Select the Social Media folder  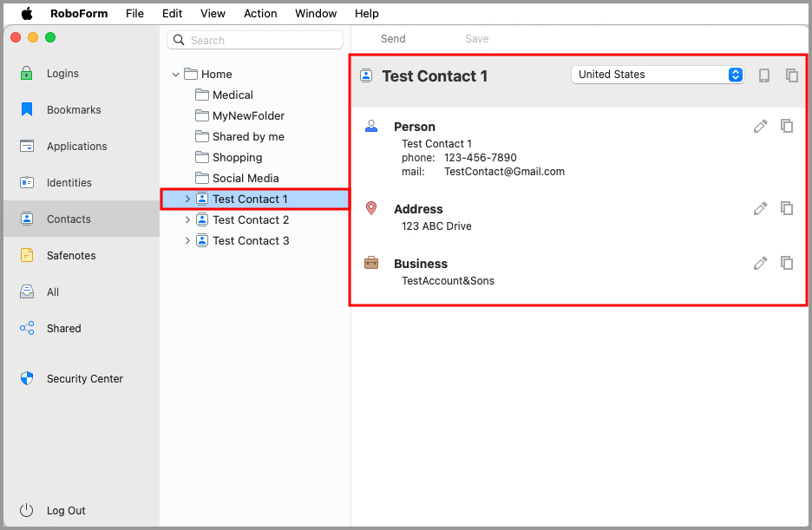(246, 178)
